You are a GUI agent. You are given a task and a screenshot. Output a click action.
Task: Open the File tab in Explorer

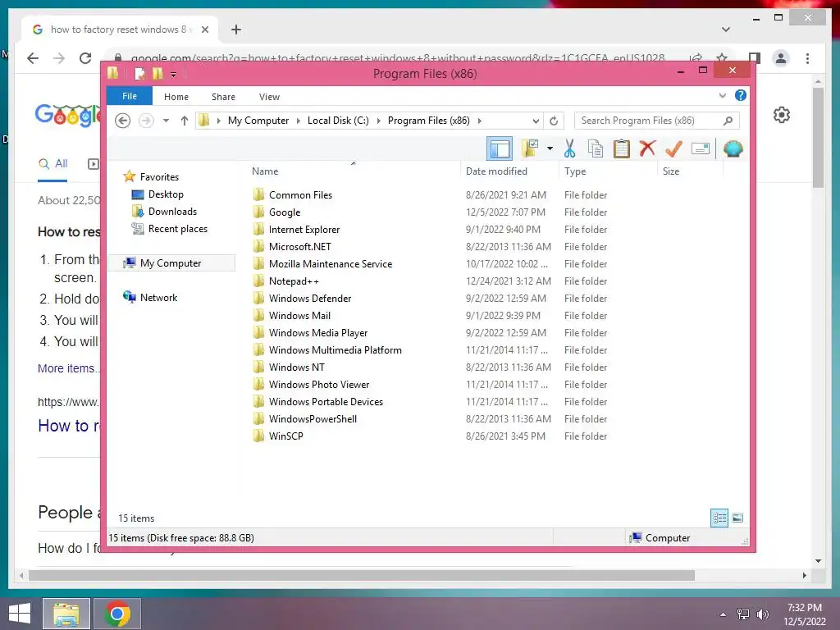[x=130, y=96]
